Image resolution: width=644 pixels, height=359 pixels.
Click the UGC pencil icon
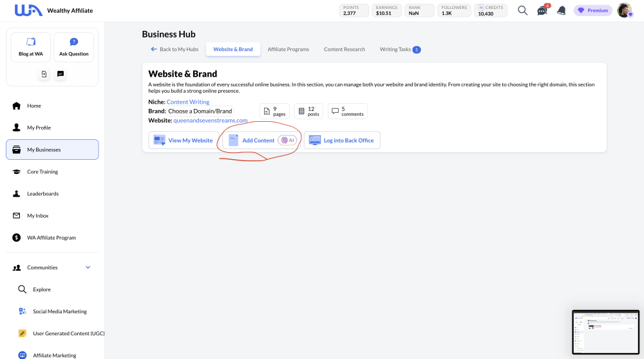[x=22, y=333]
